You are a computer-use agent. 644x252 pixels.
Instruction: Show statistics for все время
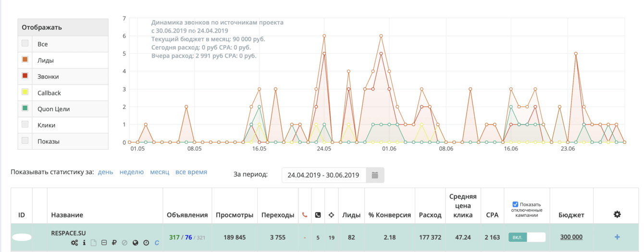[191, 172]
